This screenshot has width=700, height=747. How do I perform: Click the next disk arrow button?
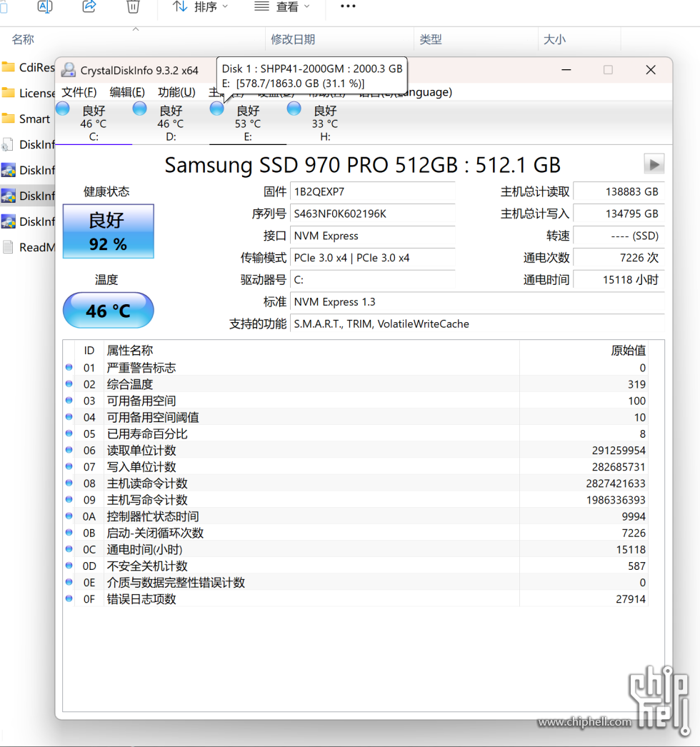654,164
